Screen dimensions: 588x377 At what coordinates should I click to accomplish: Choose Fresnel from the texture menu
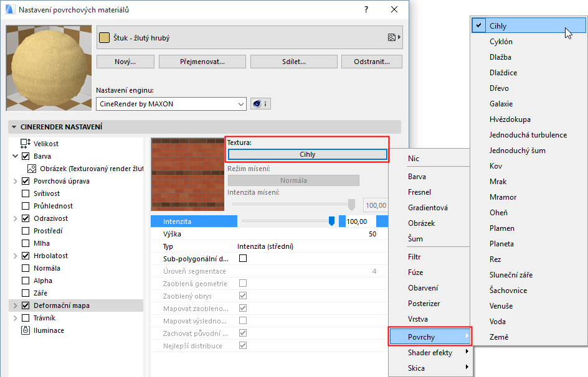pos(419,192)
